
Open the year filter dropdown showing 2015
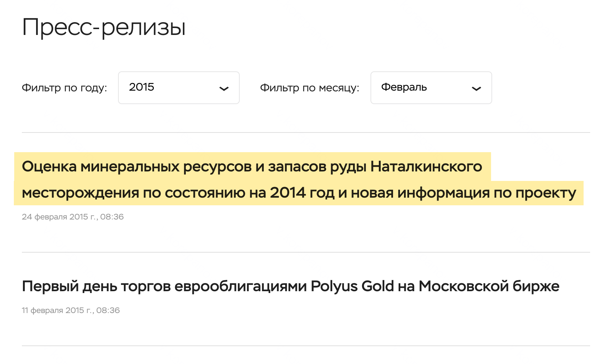tap(178, 88)
